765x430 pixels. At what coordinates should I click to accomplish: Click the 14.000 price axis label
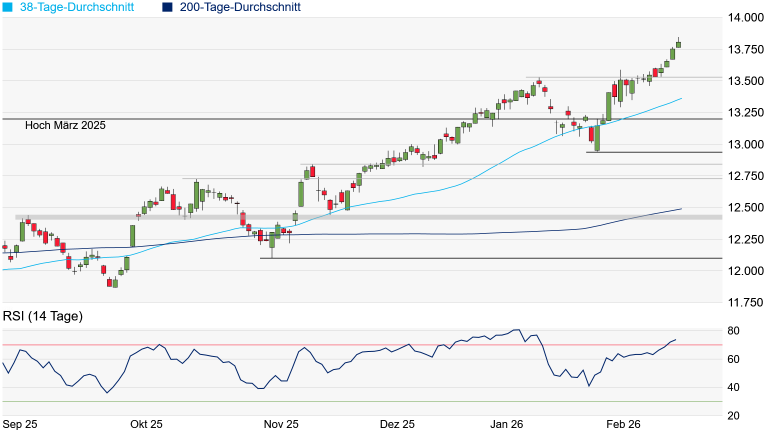(x=745, y=18)
